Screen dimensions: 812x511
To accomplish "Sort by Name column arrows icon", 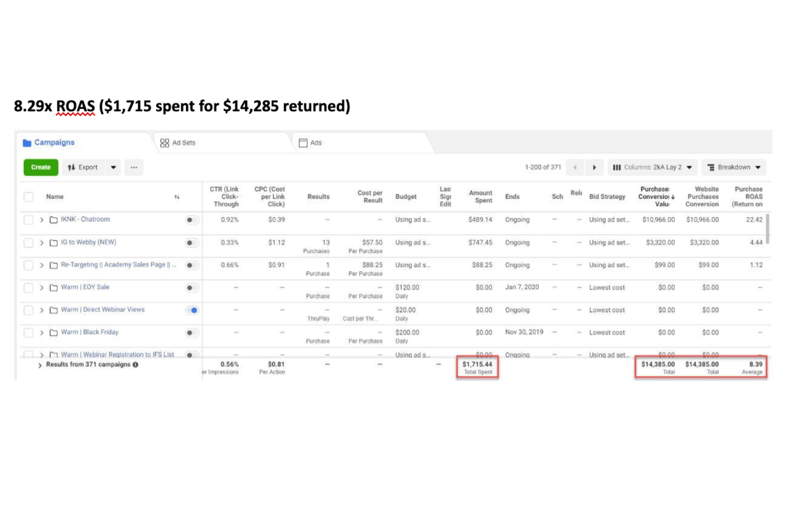I will tap(177, 197).
